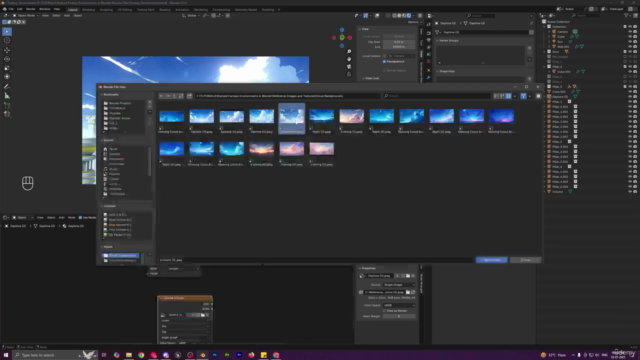Open Global transform orientation dropdown
This screenshot has height=360, width=640.
pyautogui.click(x=191, y=16)
